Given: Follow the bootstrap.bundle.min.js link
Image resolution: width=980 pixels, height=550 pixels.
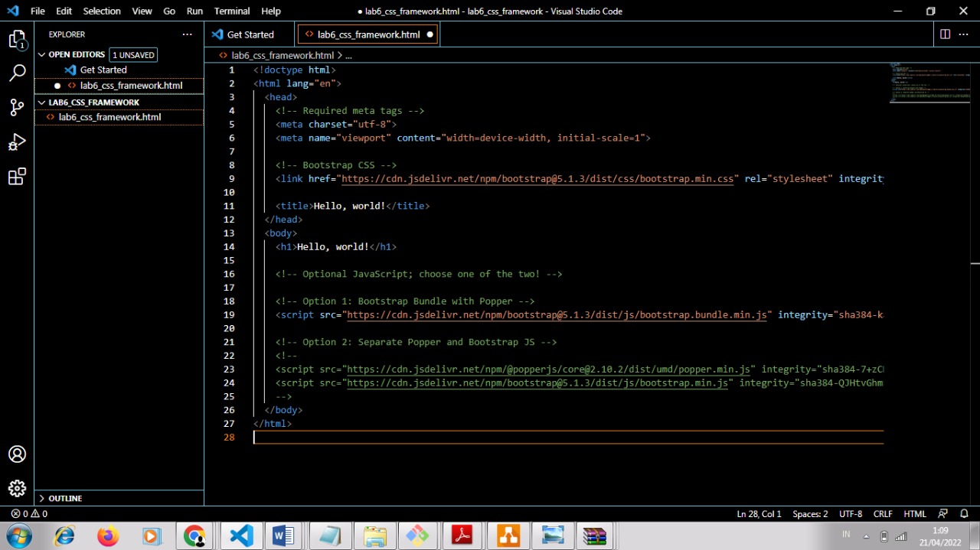Looking at the screenshot, I should click(556, 315).
